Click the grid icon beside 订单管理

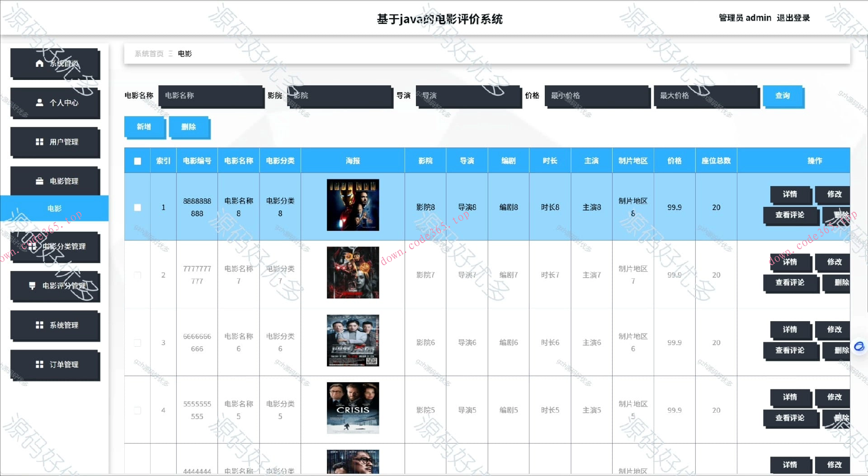click(39, 364)
